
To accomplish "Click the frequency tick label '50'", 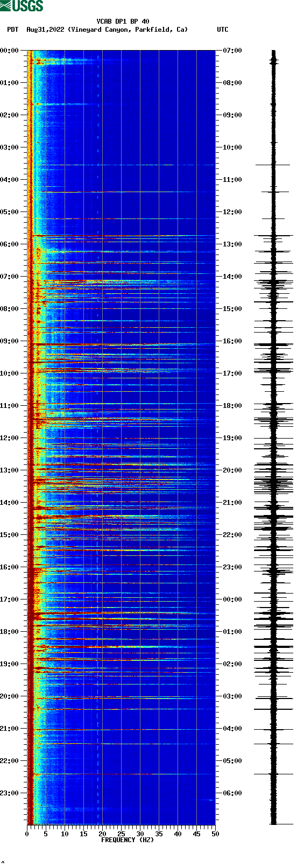I will (215, 835).
